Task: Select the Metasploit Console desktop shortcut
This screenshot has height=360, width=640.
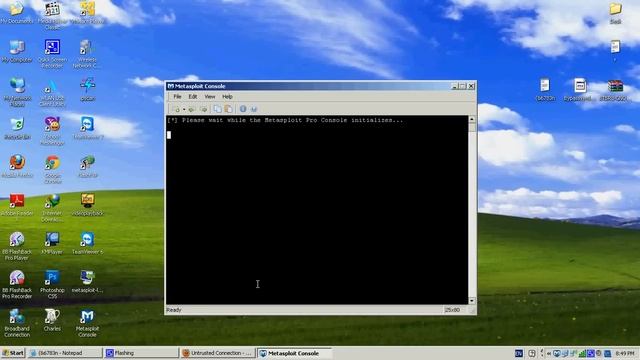Action: coord(87,322)
